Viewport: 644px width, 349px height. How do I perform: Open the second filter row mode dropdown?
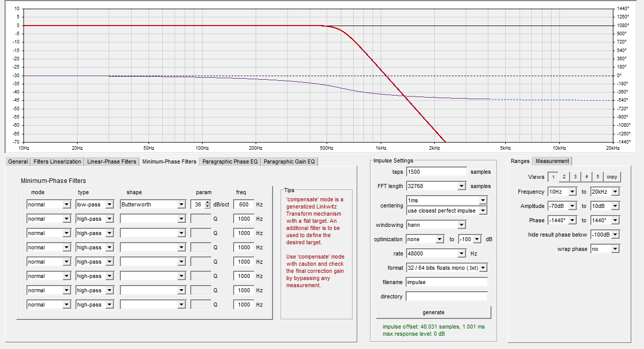point(48,219)
